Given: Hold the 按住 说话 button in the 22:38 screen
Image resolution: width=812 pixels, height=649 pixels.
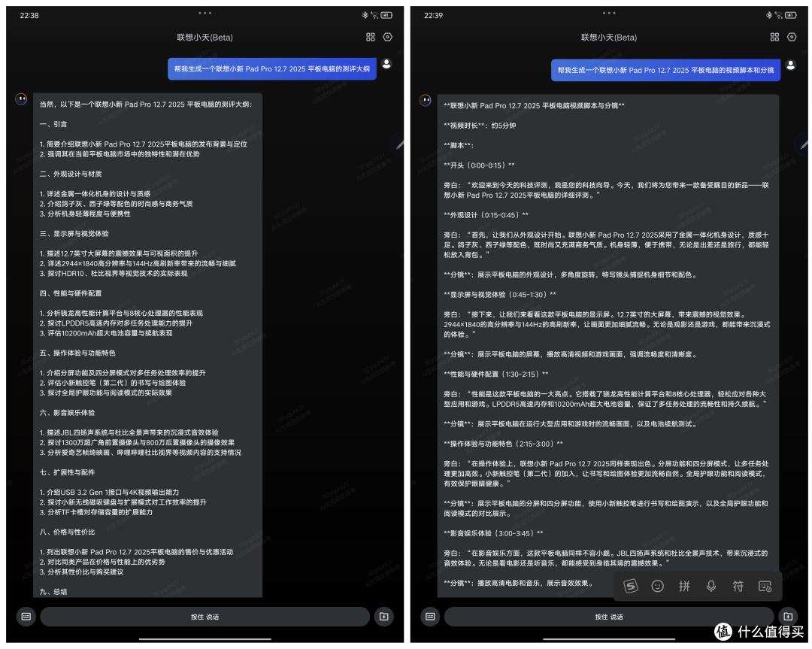Looking at the screenshot, I should click(205, 617).
